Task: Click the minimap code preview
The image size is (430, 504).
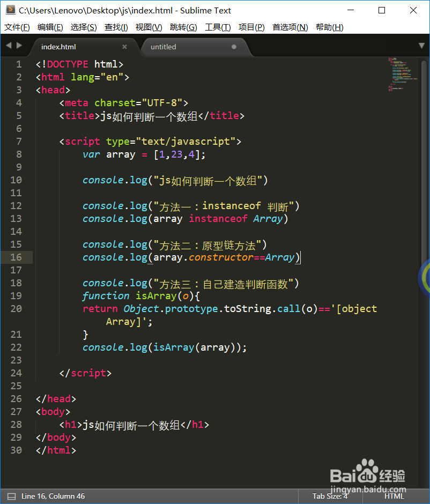Action: pos(403,75)
